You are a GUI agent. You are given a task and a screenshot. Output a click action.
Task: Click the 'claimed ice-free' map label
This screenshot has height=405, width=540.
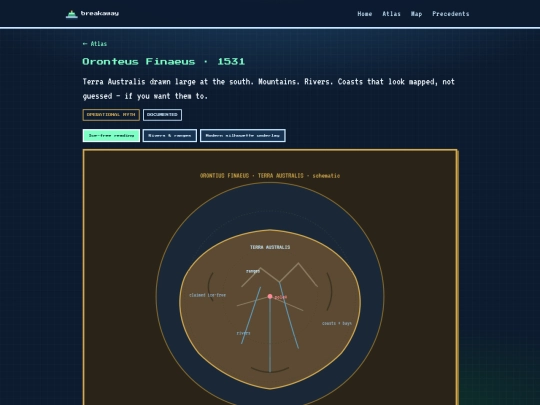208,295
